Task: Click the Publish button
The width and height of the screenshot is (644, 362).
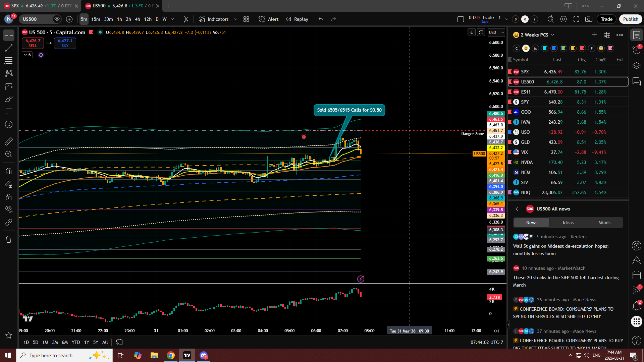Action: pyautogui.click(x=630, y=19)
